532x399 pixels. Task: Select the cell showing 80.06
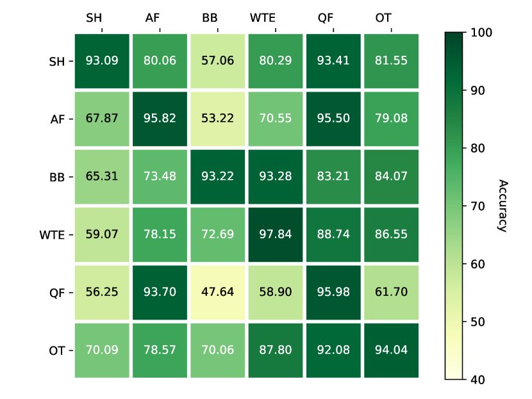coord(160,61)
